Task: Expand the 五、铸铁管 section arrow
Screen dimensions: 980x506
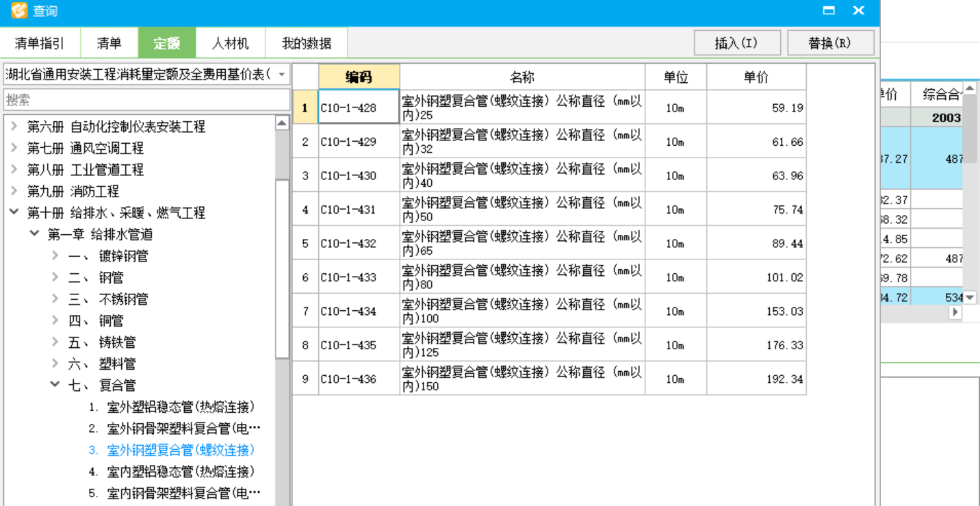Action: point(55,342)
